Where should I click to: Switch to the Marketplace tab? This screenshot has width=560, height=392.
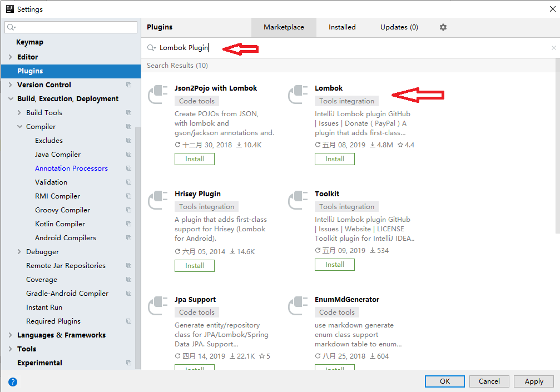click(284, 27)
